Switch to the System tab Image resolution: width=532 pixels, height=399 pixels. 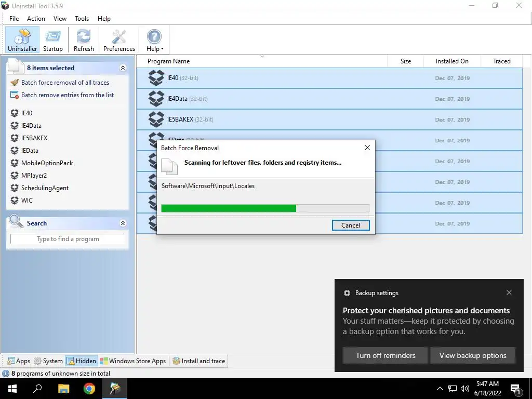click(48, 361)
